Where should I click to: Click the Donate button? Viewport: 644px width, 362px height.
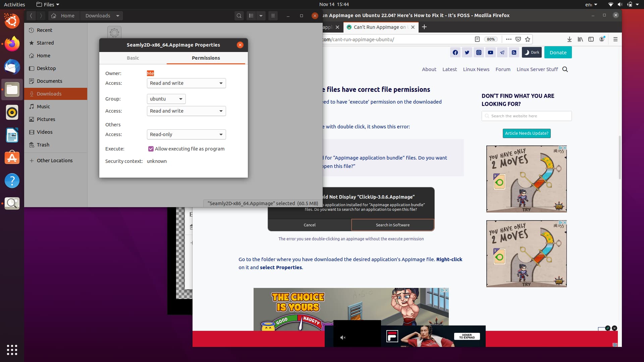pos(558,52)
